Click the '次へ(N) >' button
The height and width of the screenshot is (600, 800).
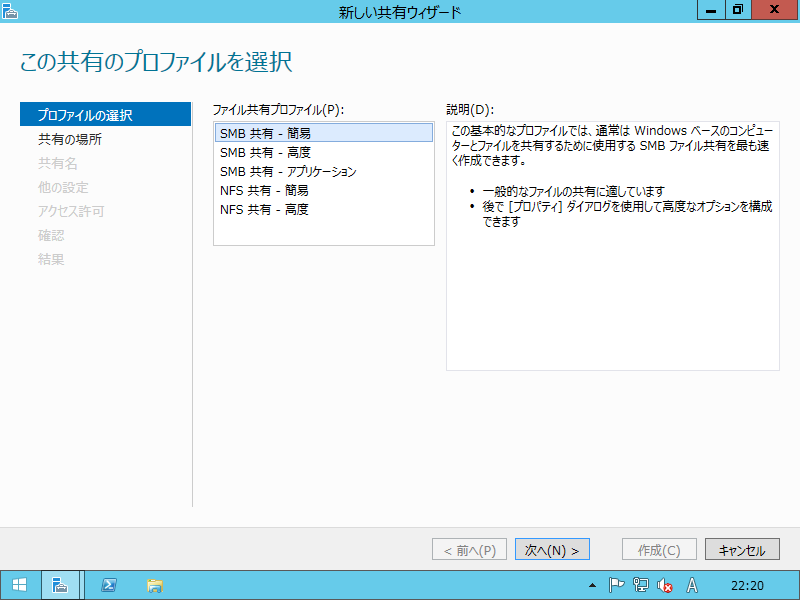(x=552, y=549)
